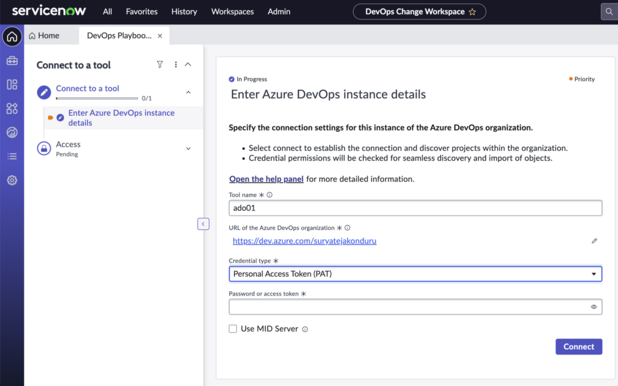Collapse the Connect to a tool stage

tap(188, 92)
